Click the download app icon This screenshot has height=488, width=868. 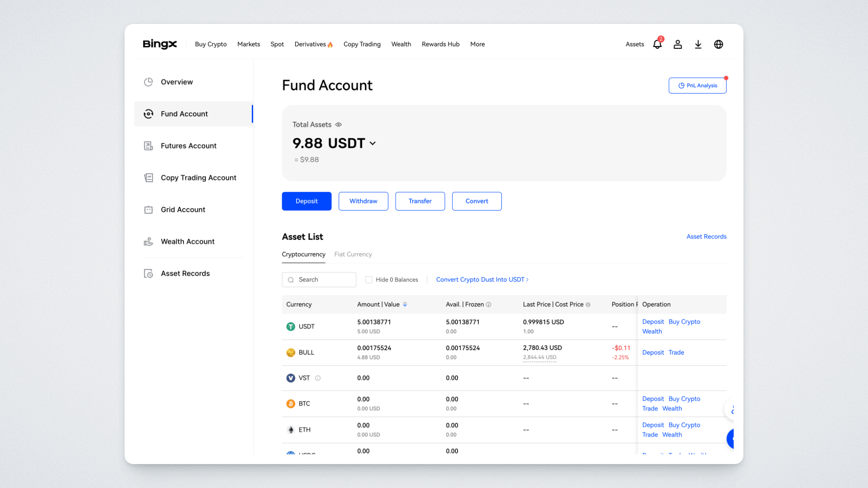pyautogui.click(x=698, y=44)
